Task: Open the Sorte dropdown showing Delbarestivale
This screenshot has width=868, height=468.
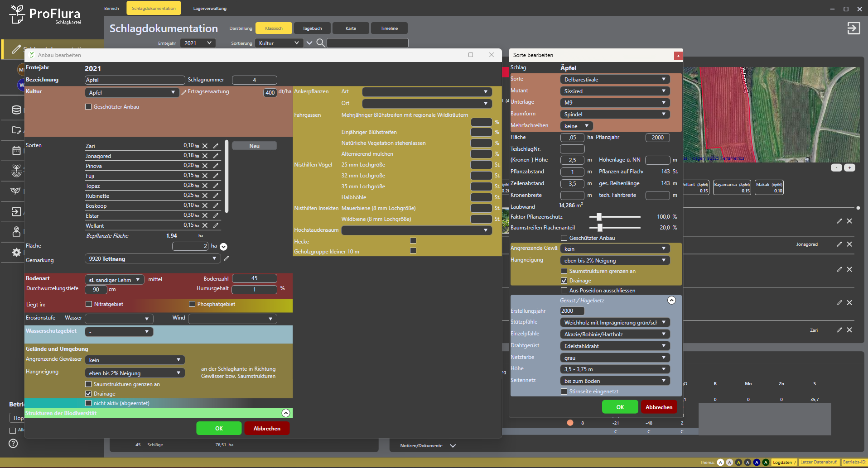Action: point(614,80)
